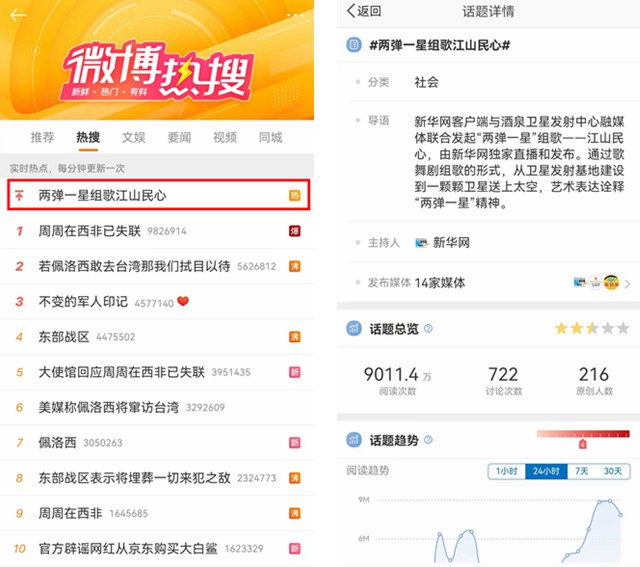Click the question mark beside 话题总览
Image resolution: width=640 pixels, height=567 pixels.
[428, 328]
